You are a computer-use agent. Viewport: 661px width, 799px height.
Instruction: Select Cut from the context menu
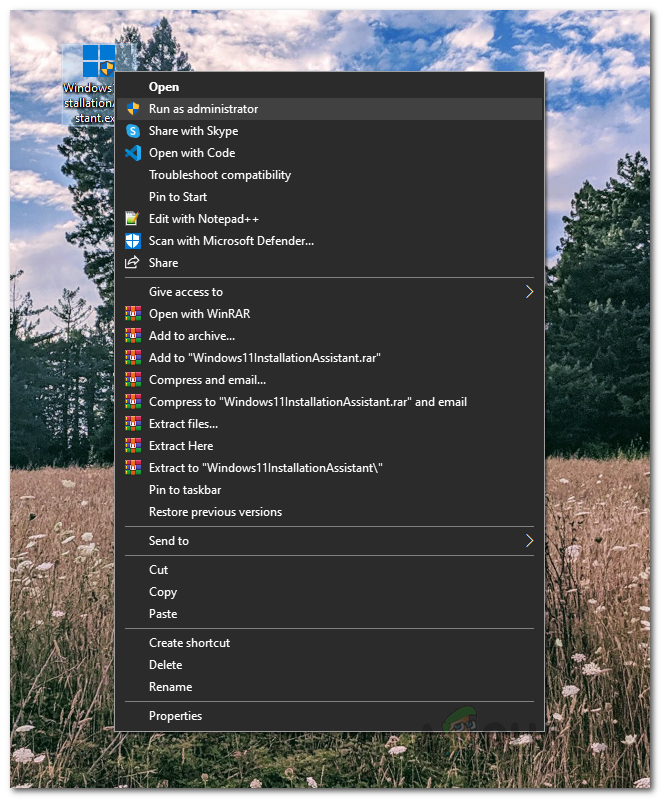tap(329, 570)
